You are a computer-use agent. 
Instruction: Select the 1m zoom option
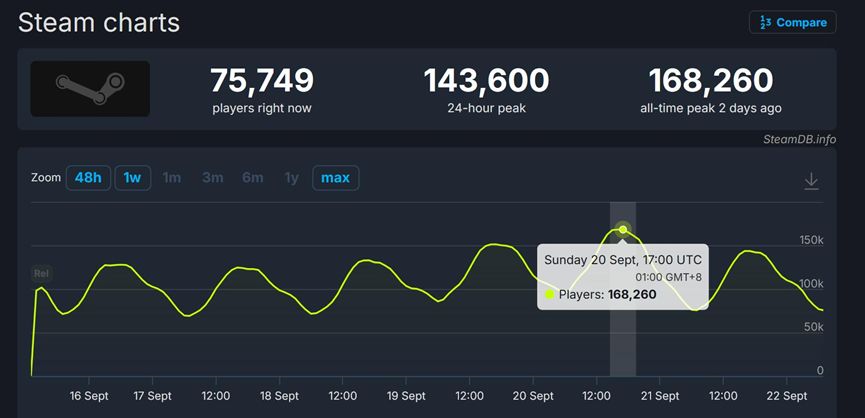pyautogui.click(x=172, y=178)
